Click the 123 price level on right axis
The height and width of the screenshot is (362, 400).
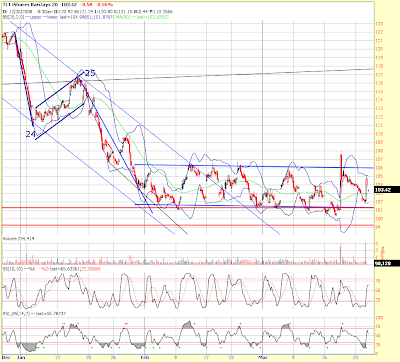380,24
